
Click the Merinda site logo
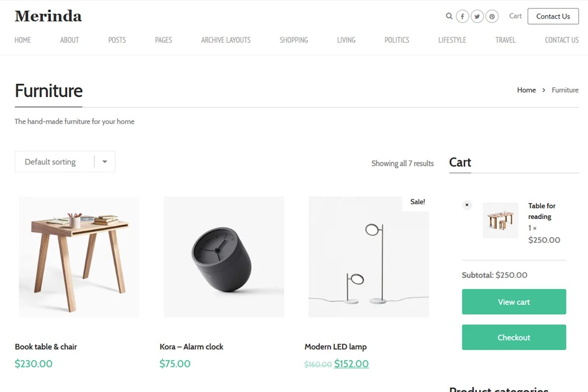click(48, 16)
